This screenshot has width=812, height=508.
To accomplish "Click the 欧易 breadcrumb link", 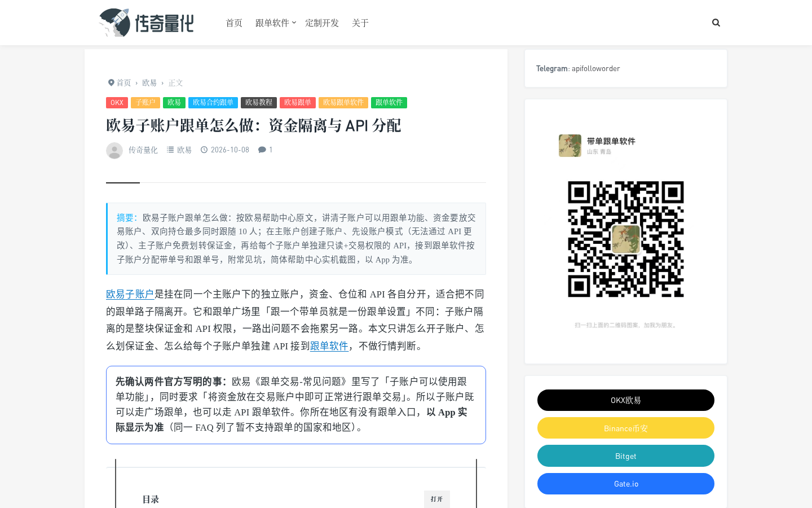I will pos(149,82).
